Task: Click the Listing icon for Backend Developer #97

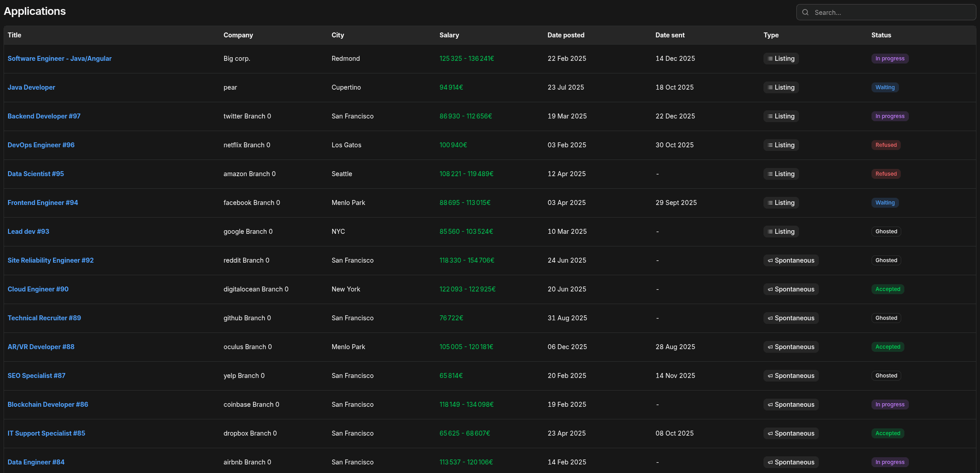Action: pos(769,116)
